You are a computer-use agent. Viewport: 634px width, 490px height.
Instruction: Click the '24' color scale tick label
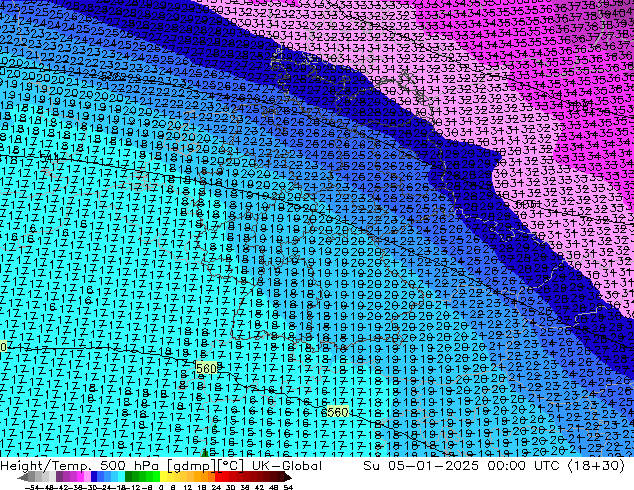click(216, 488)
